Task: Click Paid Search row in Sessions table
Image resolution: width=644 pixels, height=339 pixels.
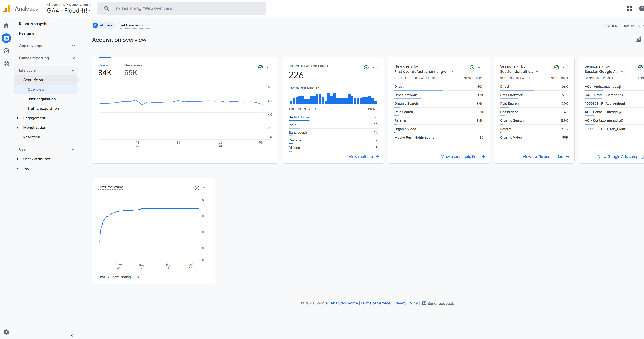Action: coord(534,104)
